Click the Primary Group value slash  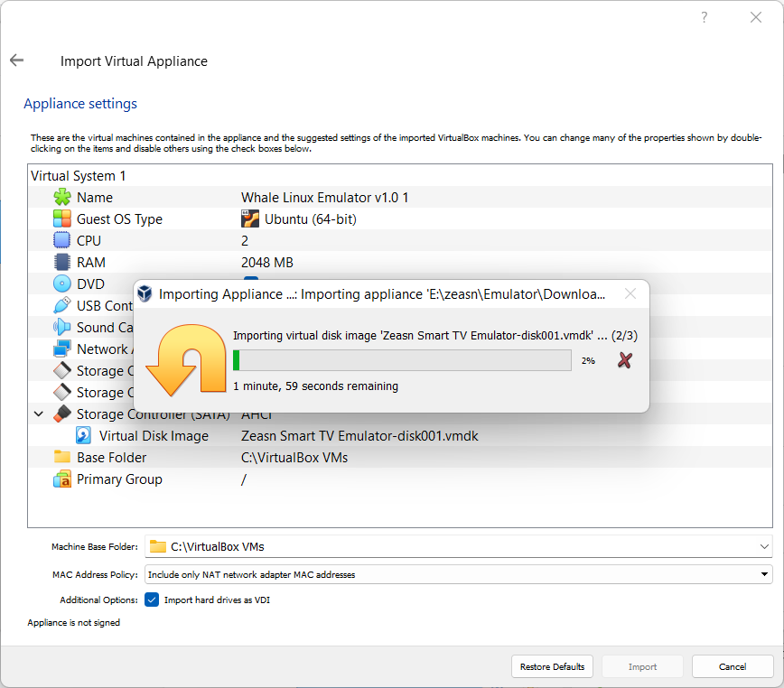coord(244,479)
